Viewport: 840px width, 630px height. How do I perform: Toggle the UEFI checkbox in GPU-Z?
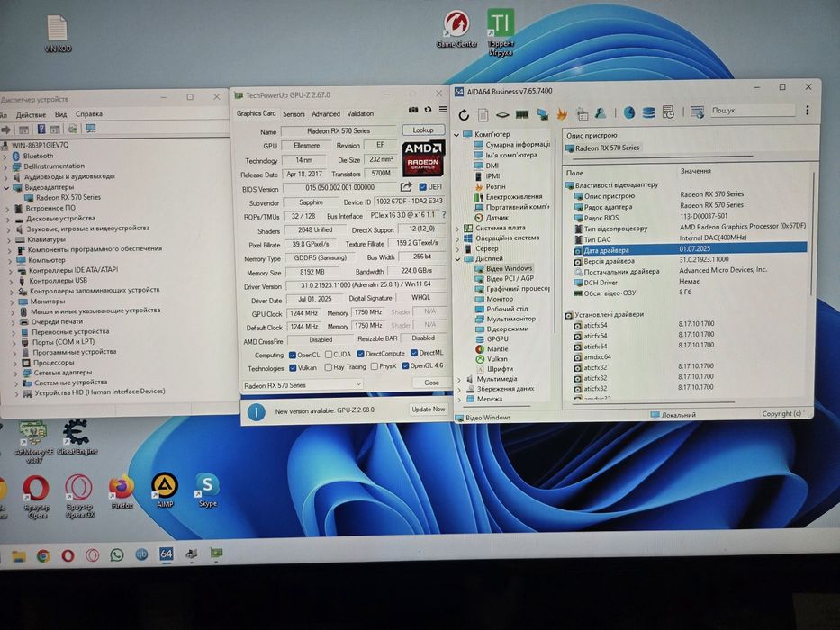pos(422,187)
